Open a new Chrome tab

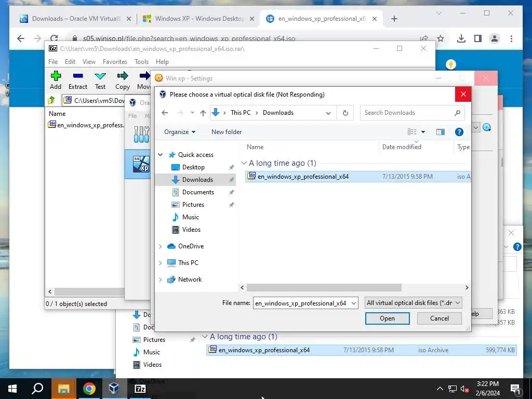tap(394, 19)
